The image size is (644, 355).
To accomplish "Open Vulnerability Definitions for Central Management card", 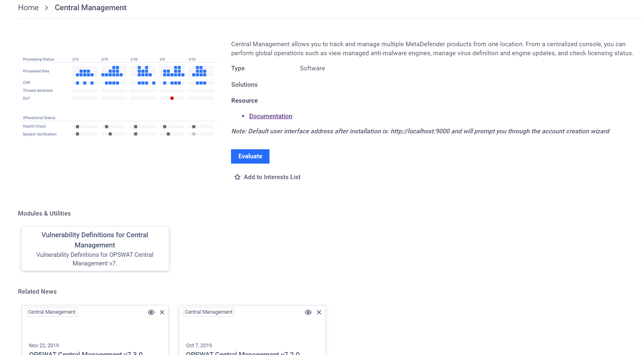I will click(95, 249).
